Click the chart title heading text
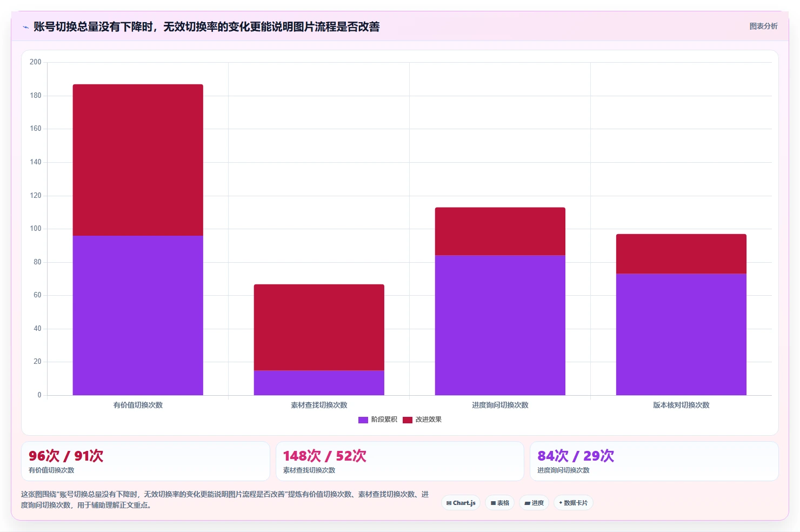 click(x=206, y=26)
